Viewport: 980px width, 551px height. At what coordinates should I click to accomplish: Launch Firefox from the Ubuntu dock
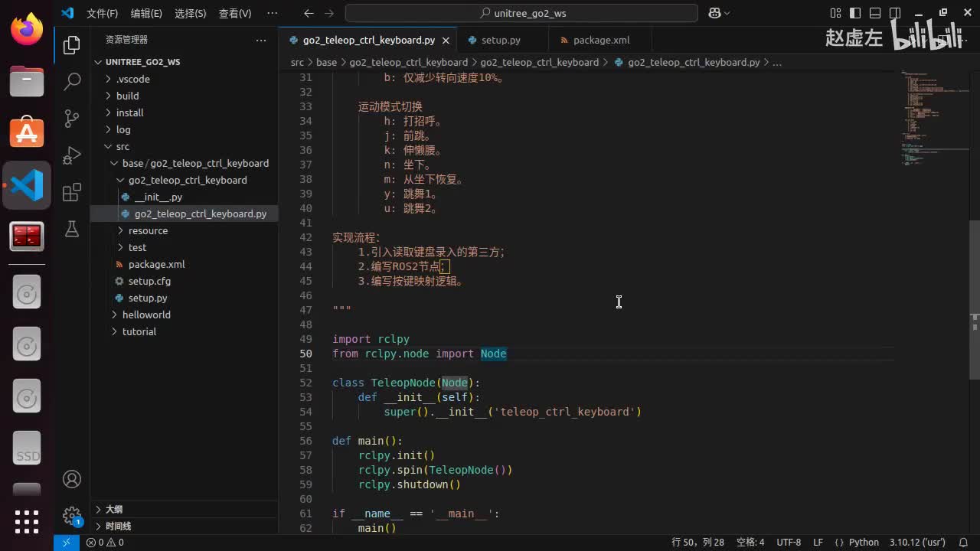click(27, 31)
